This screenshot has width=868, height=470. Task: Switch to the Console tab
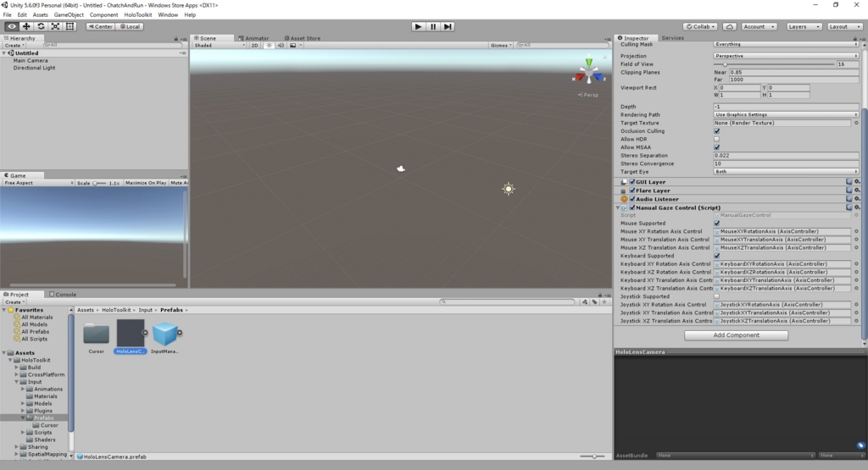click(63, 294)
